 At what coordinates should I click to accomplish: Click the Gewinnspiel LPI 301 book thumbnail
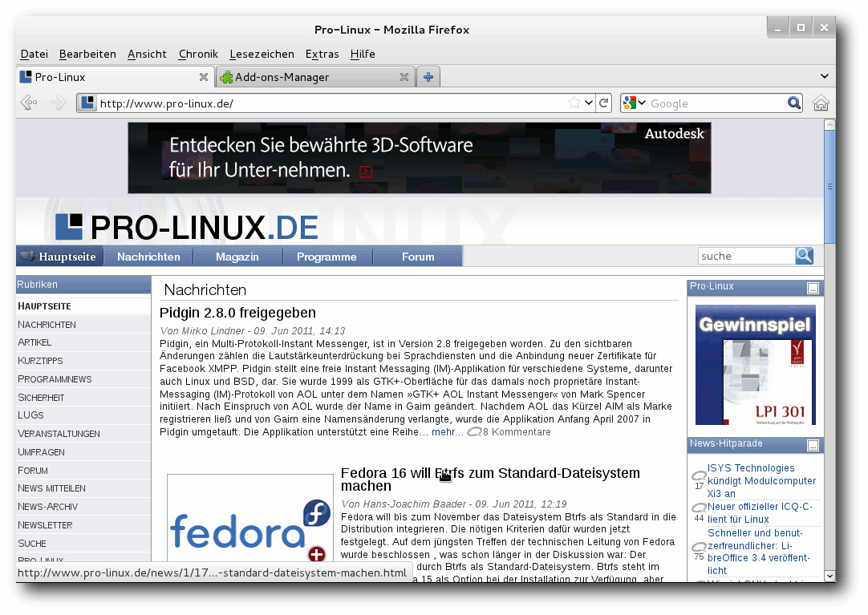755,365
